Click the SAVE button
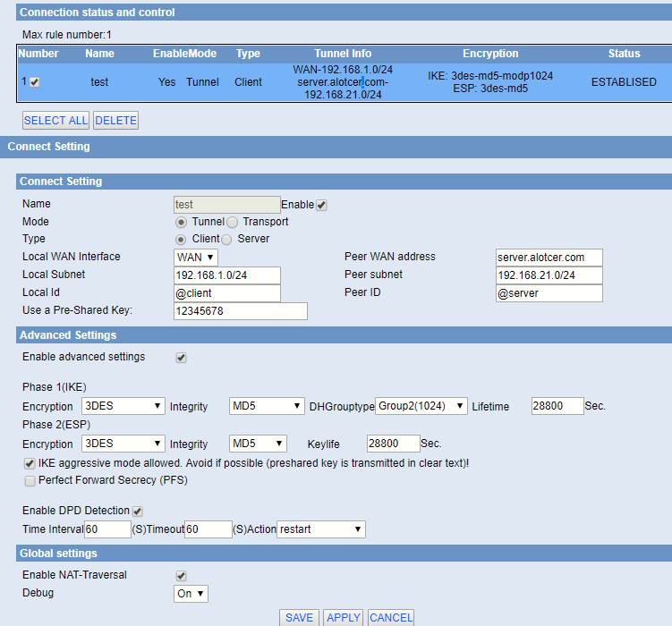672x626 pixels. pyautogui.click(x=299, y=617)
